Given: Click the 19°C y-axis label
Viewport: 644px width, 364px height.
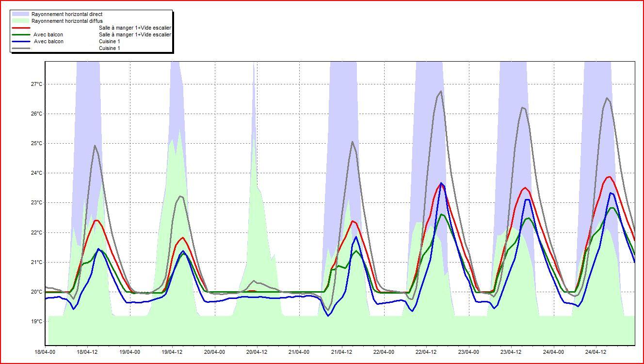Looking at the screenshot, I should pos(36,321).
